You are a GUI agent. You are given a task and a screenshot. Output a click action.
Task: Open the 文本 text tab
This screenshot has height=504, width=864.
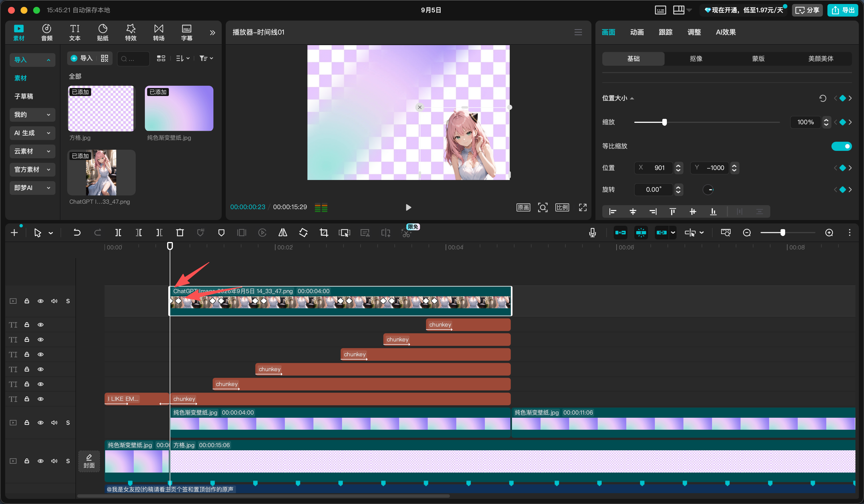(x=75, y=33)
